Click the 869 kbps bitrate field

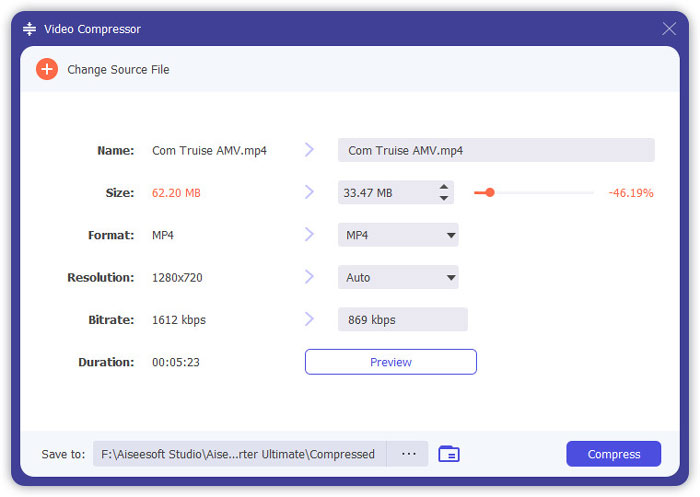pyautogui.click(x=403, y=319)
